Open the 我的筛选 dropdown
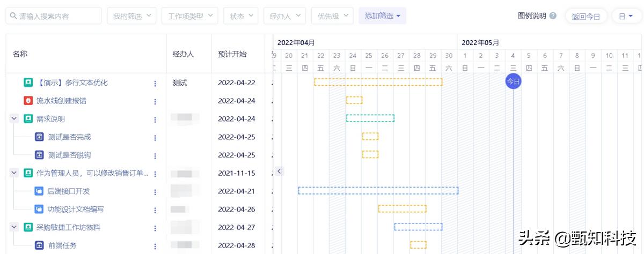Viewport: 644px width, 254px height. 131,16
